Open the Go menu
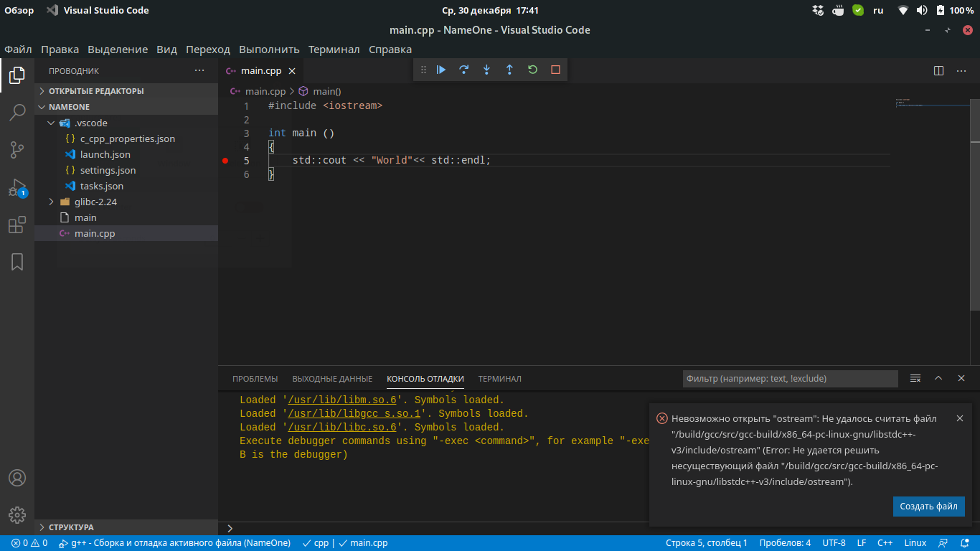980x551 pixels. coord(208,50)
